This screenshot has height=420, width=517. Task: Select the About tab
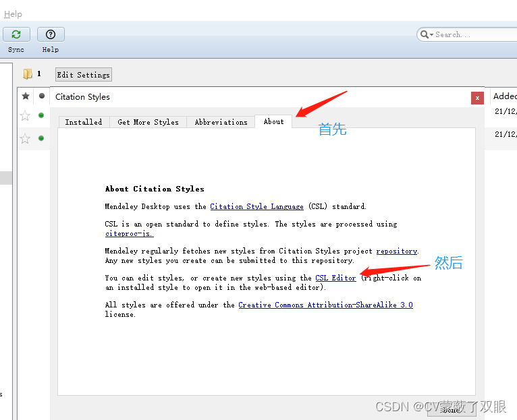pos(273,121)
